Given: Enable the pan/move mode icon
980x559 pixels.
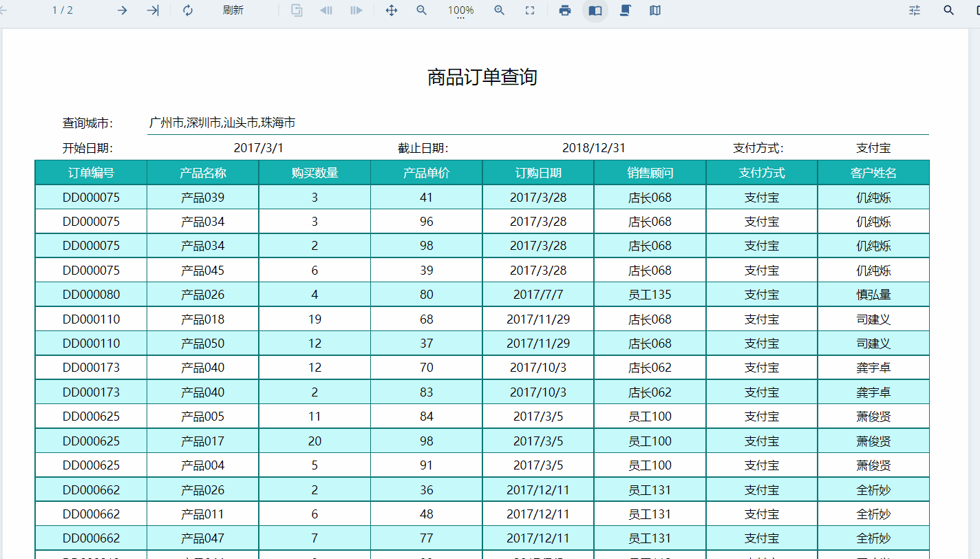Looking at the screenshot, I should 391,10.
